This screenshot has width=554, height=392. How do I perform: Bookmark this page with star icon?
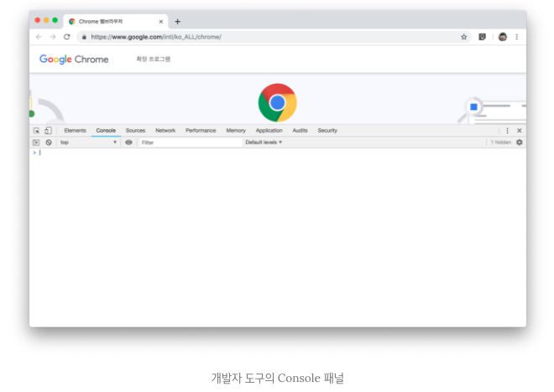tap(464, 37)
